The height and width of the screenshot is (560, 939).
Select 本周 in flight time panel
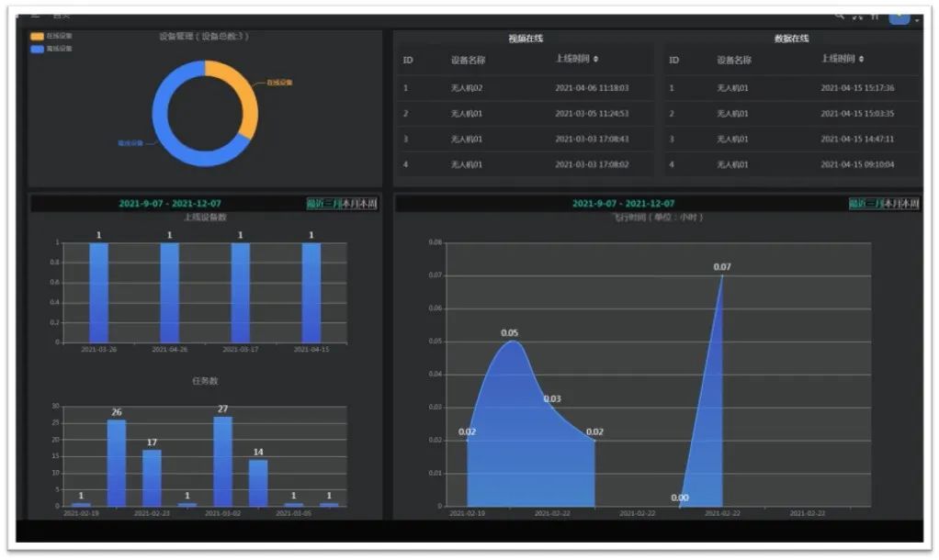(x=911, y=204)
